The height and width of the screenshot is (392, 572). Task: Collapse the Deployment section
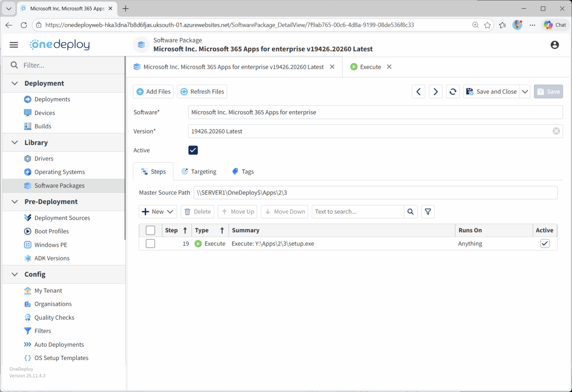15,83
